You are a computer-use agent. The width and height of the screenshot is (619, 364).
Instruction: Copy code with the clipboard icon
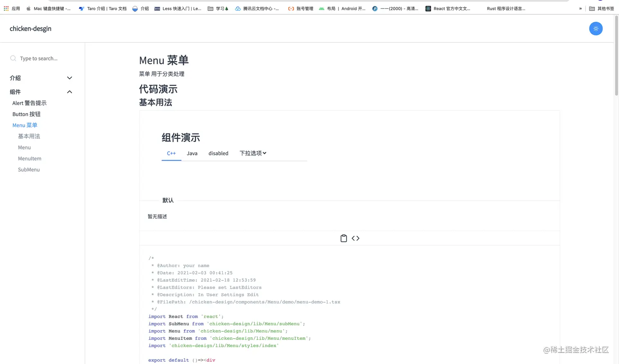[x=344, y=238]
